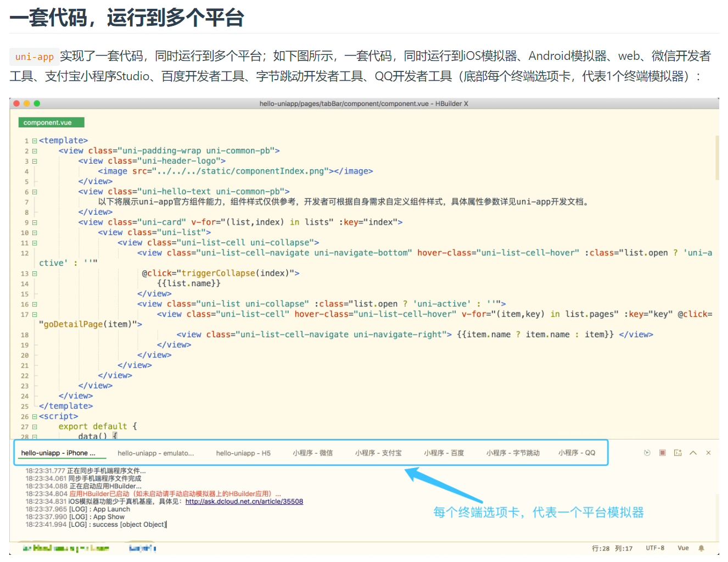
Task: Click the {{list.name}} code line
Action: click(189, 283)
